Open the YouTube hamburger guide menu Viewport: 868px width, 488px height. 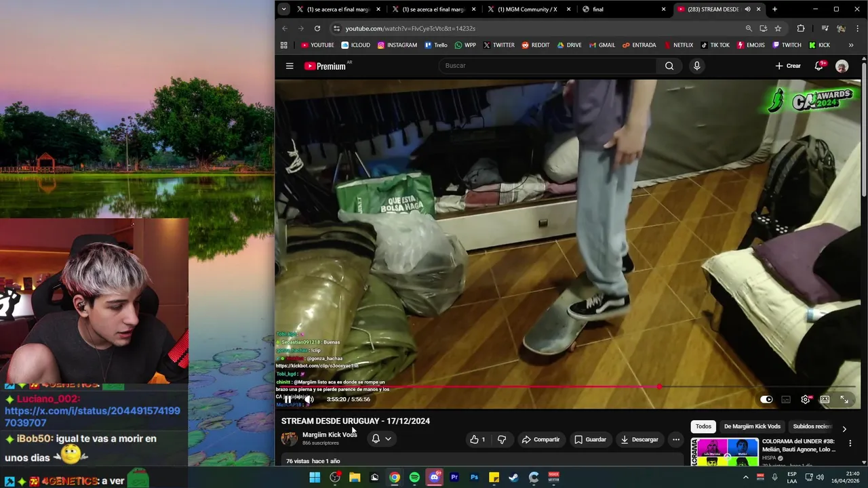tap(290, 66)
